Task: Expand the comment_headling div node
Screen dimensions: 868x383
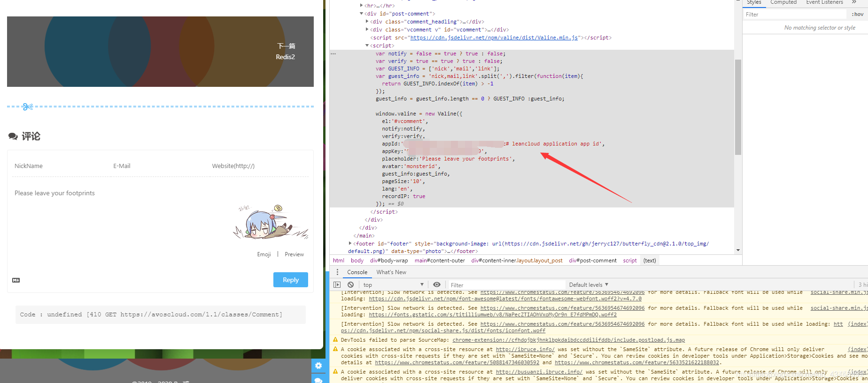Action: coord(367,22)
